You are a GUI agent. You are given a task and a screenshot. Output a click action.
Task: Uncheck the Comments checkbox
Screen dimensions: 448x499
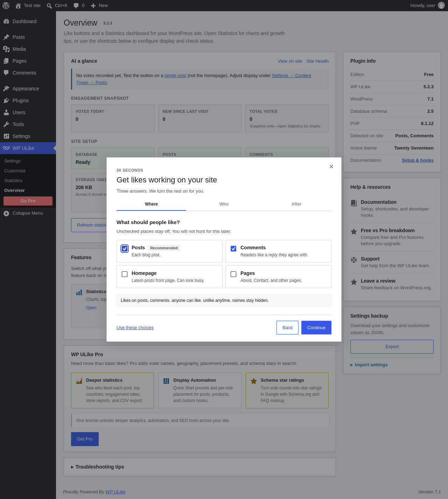coord(233,249)
